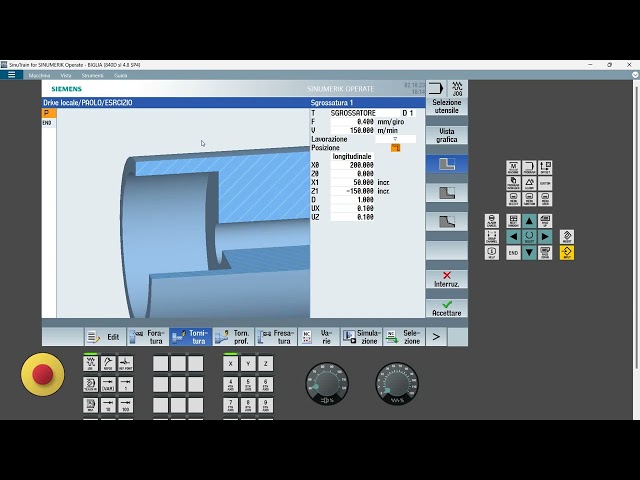
Task: Open the Strumenti menu
Action: (93, 76)
